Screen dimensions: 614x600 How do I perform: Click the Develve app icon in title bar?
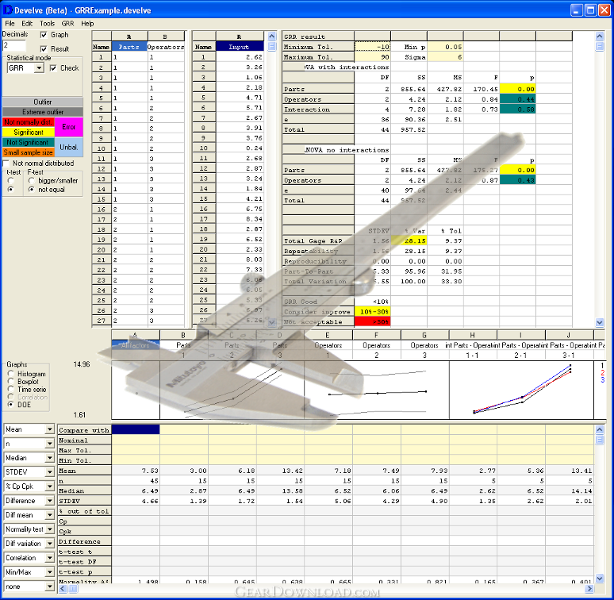point(7,10)
